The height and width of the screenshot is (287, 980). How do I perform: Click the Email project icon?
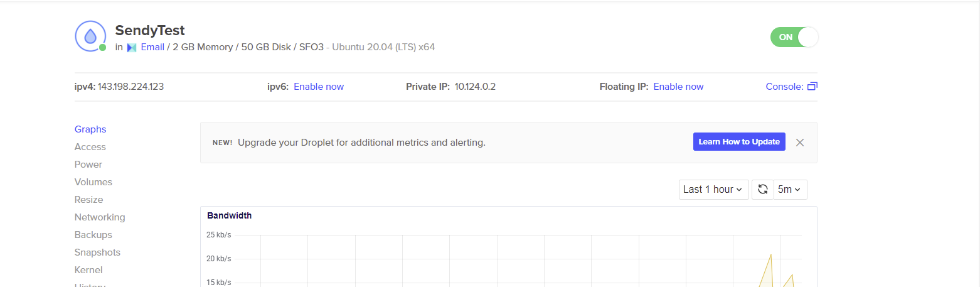[132, 48]
